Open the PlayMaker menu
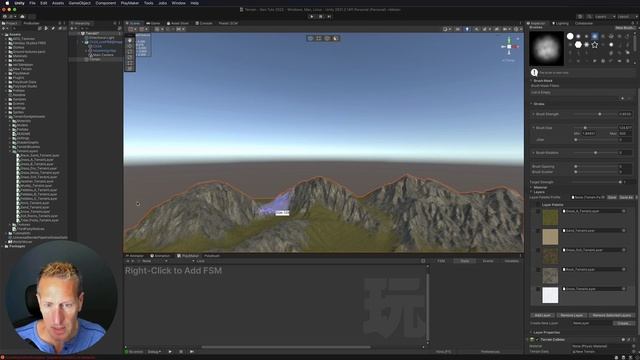This screenshot has height=360, width=640. pos(130,3)
